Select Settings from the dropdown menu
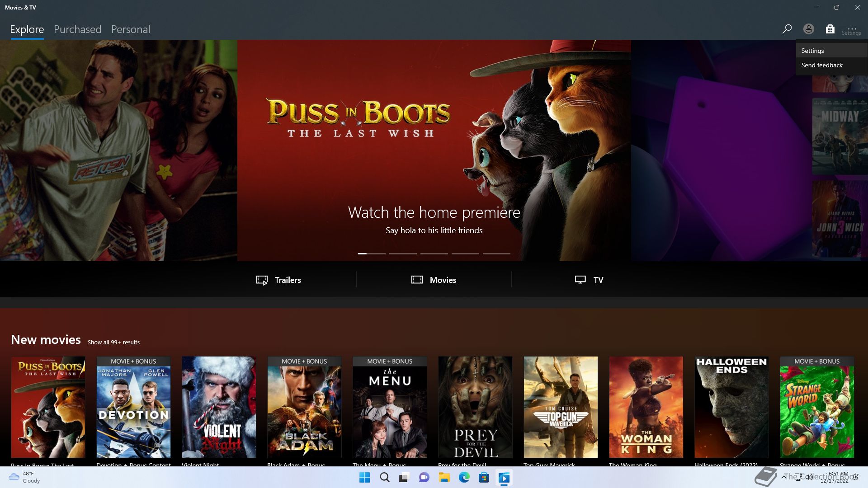The height and width of the screenshot is (488, 868). tap(832, 51)
